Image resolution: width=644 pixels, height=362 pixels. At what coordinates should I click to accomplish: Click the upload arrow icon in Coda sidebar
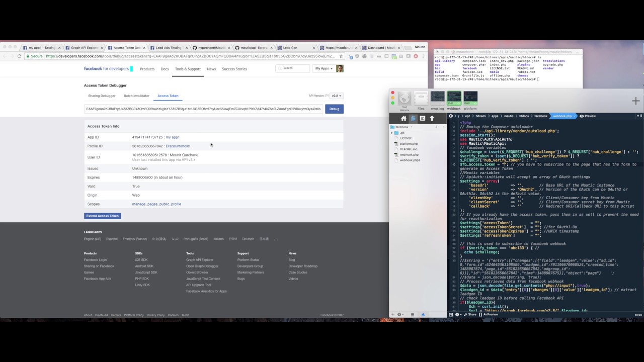[432, 119]
